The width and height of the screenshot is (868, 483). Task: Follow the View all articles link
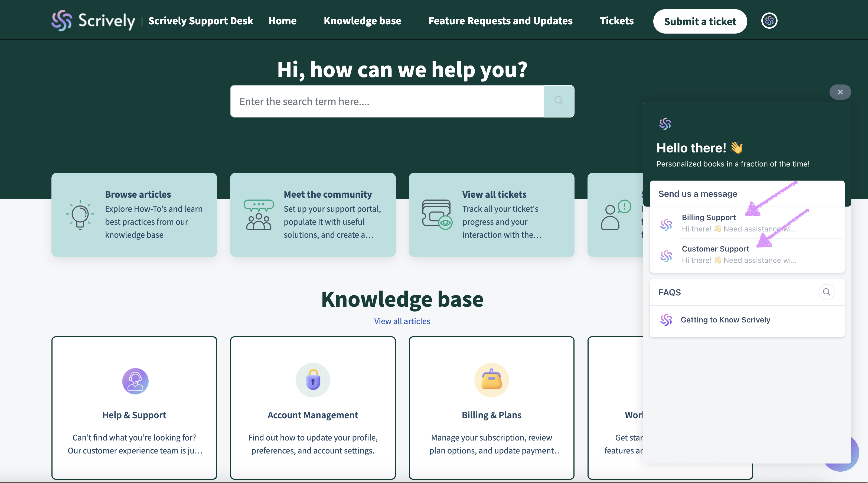402,321
